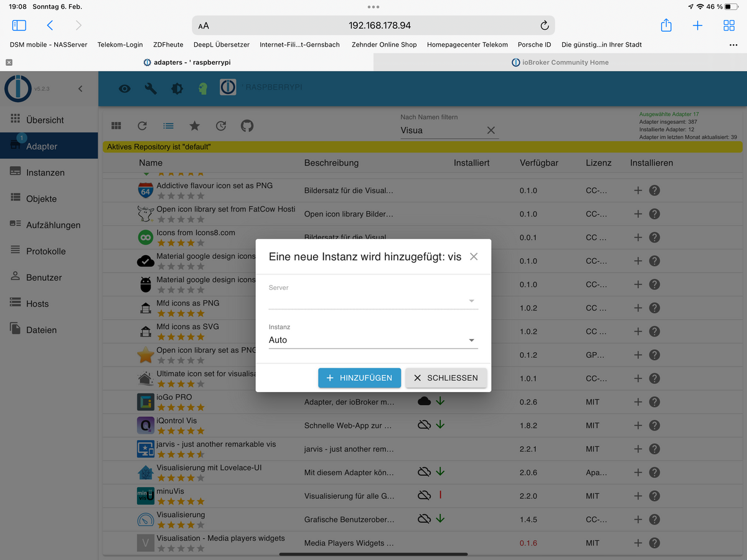Screen dimensions: 747x560
Task: Select Adapter in the sidebar
Action: tap(49, 146)
